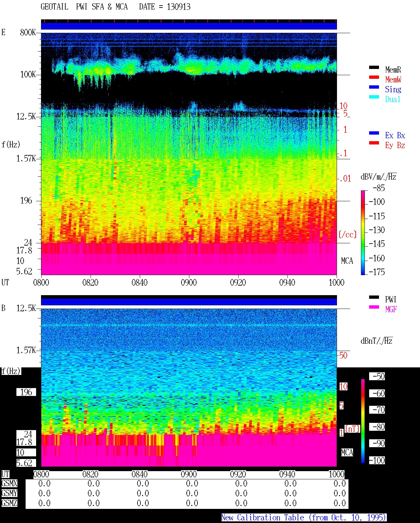Click the GSMX row label
Viewport: 420px width, 523px height.
point(9,484)
